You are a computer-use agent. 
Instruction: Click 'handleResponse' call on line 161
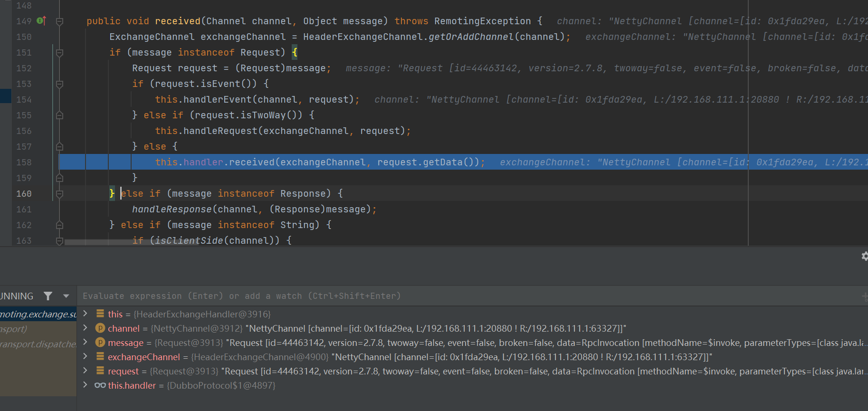pos(172,209)
